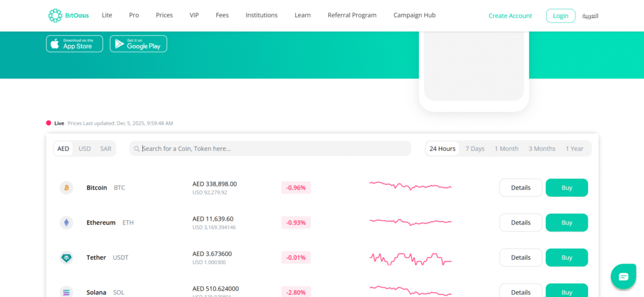Screen dimensions: 644x297
Task: Click Solana's -2.80% change badge
Action: point(296,292)
